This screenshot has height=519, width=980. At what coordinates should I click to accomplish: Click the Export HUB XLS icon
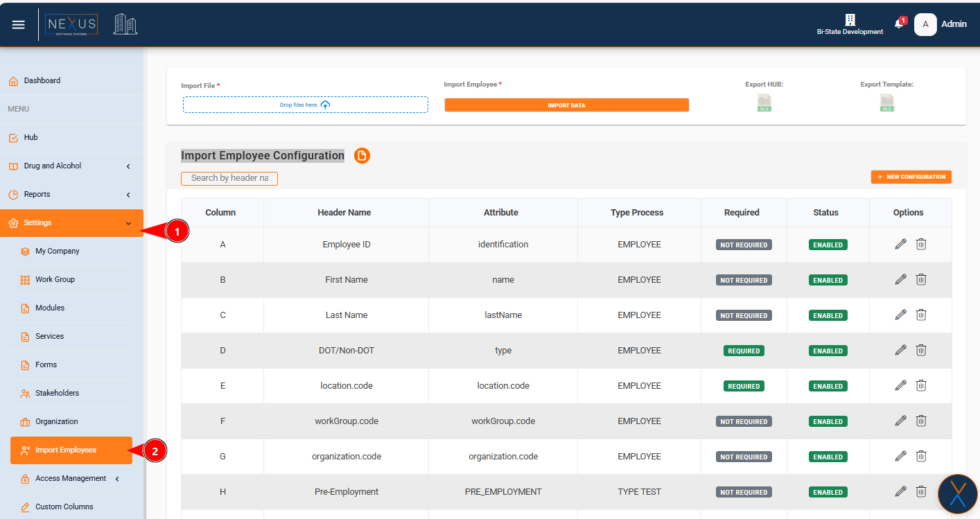tap(764, 103)
